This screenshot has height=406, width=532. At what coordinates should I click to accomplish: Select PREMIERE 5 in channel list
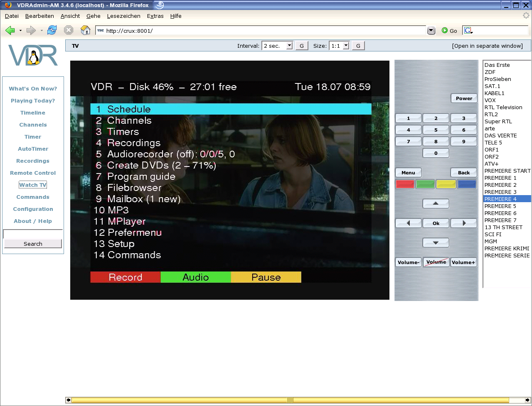500,206
